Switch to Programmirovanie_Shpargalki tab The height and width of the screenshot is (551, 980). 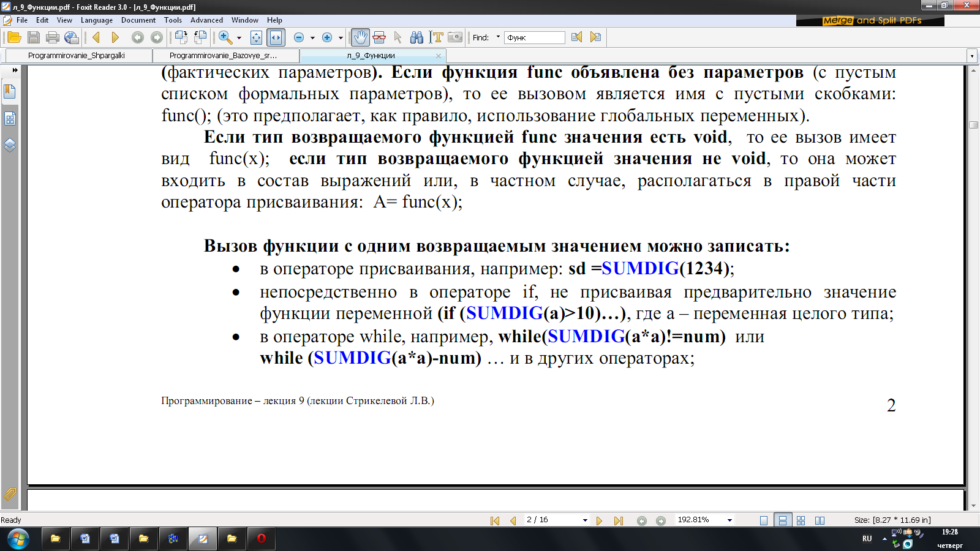(77, 55)
